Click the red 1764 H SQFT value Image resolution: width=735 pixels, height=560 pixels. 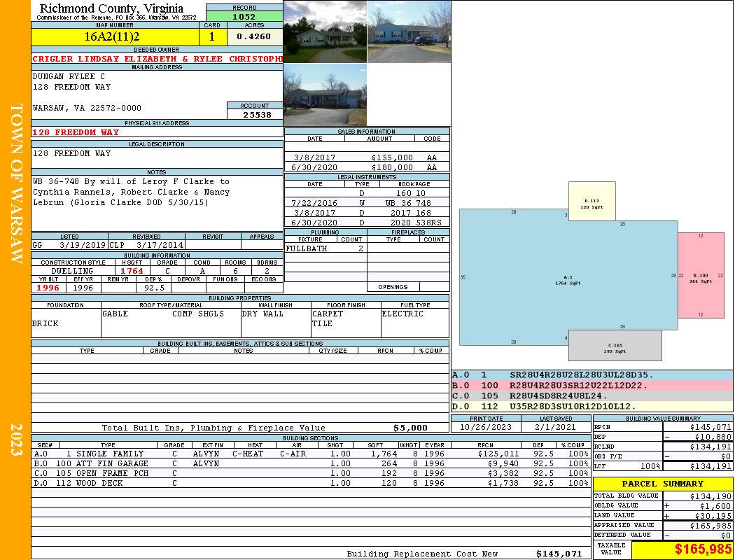pyautogui.click(x=132, y=271)
